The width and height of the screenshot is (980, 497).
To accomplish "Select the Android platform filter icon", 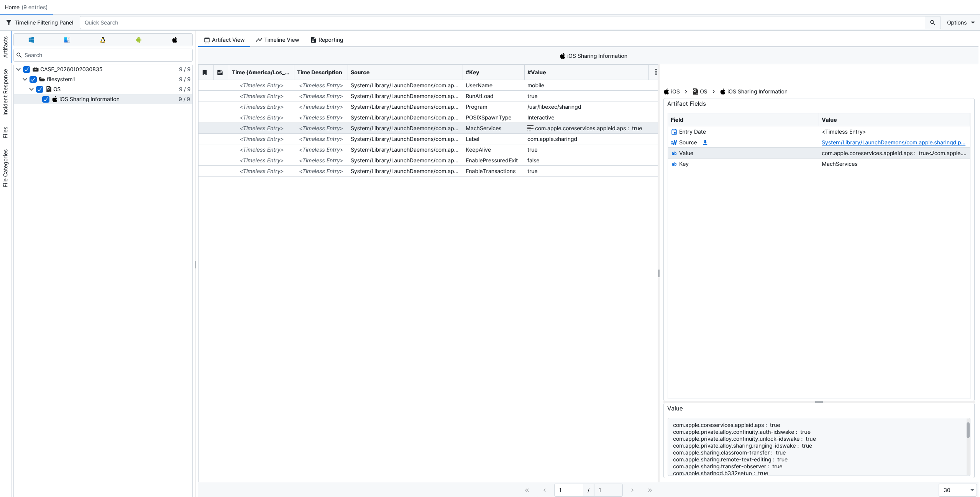I will tap(139, 40).
